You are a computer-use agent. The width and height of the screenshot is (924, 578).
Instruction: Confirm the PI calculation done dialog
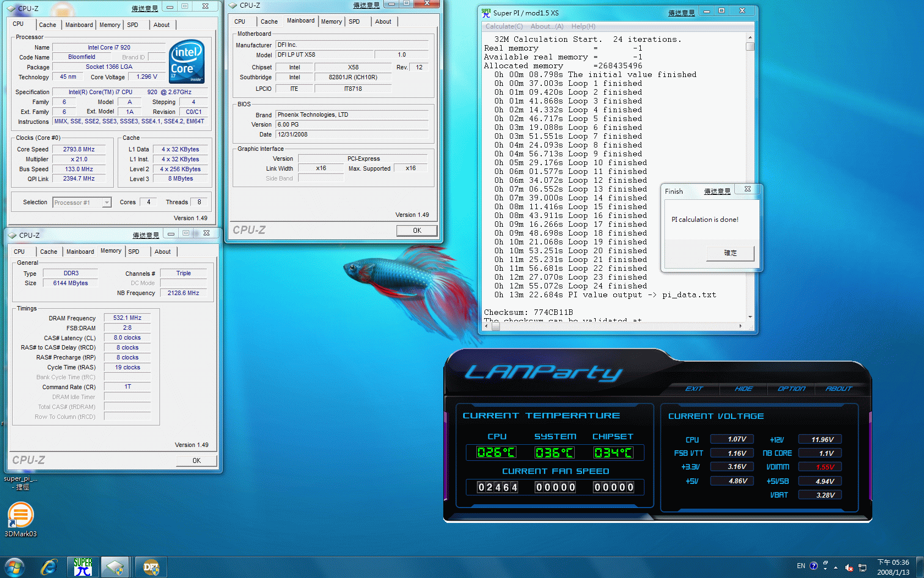[730, 253]
